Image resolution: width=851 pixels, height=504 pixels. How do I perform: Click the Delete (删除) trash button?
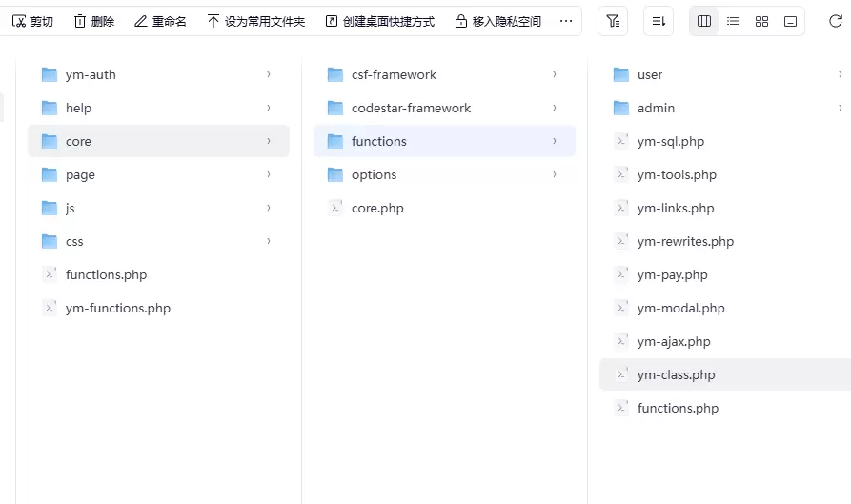pyautogui.click(x=94, y=21)
